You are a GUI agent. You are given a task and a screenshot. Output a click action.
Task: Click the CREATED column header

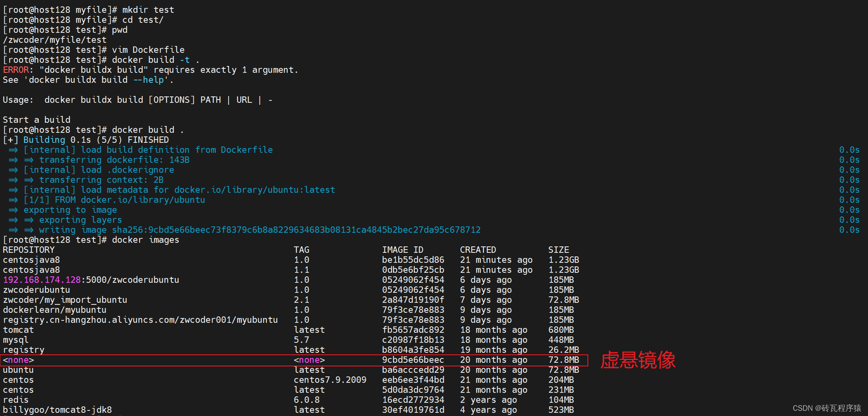(x=478, y=250)
